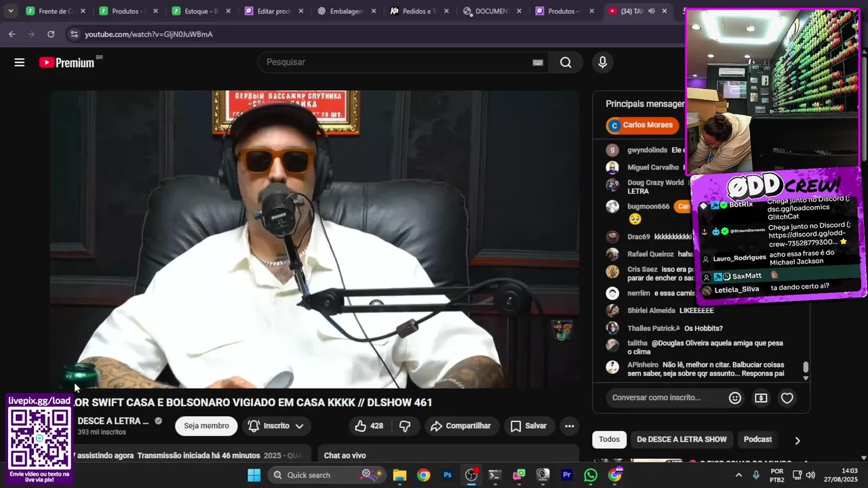Viewport: 868px width, 488px height.
Task: Open the YouTube guide hamburger menu
Action: 20,62
